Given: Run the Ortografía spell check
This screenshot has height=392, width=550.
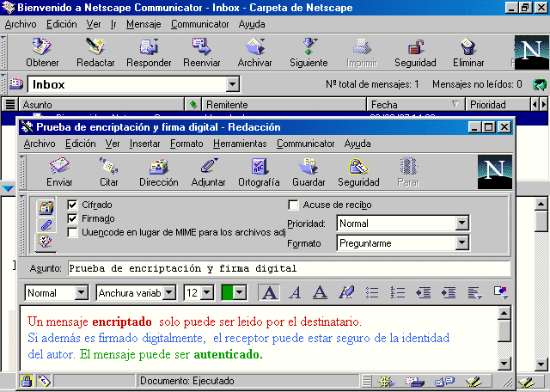Looking at the screenshot, I should pyautogui.click(x=259, y=172).
